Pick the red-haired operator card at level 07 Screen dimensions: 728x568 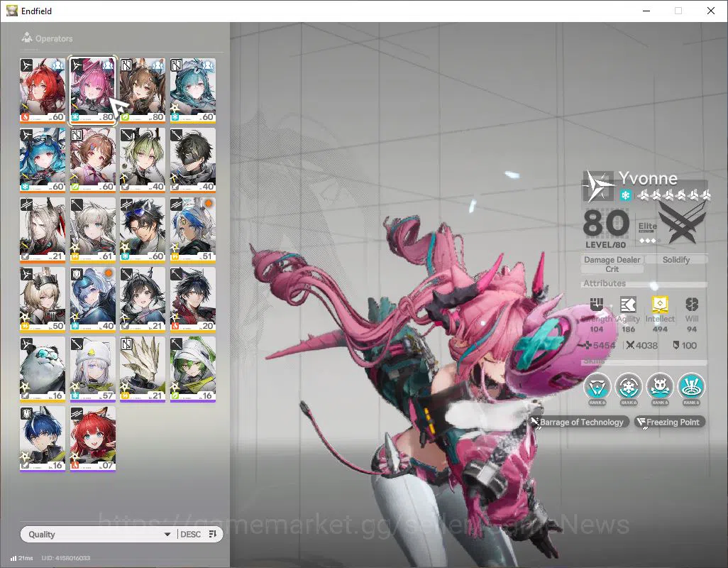[93, 438]
